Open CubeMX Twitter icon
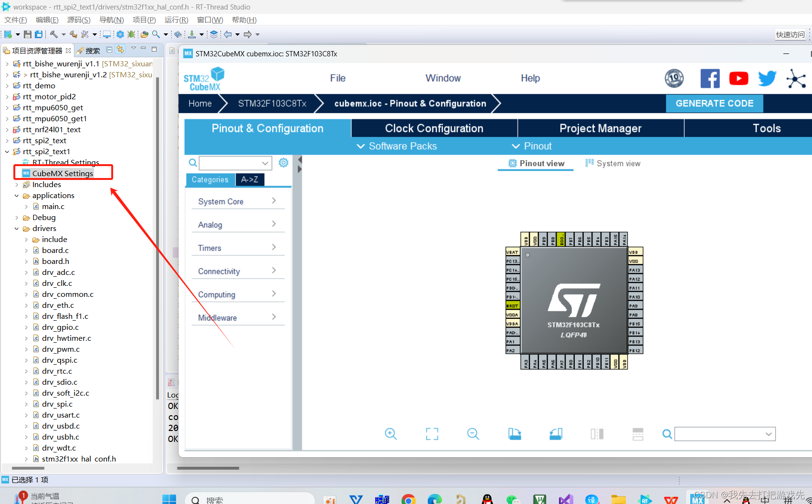 tap(767, 78)
